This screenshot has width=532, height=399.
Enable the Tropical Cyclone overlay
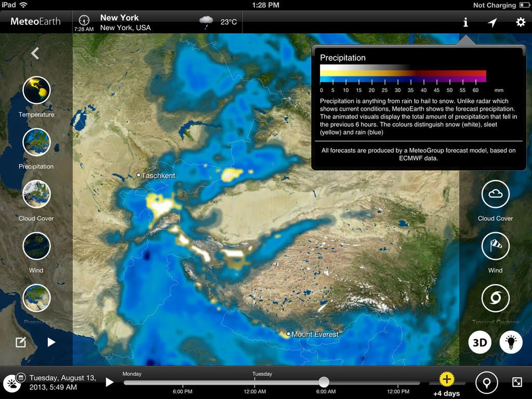tap(495, 298)
